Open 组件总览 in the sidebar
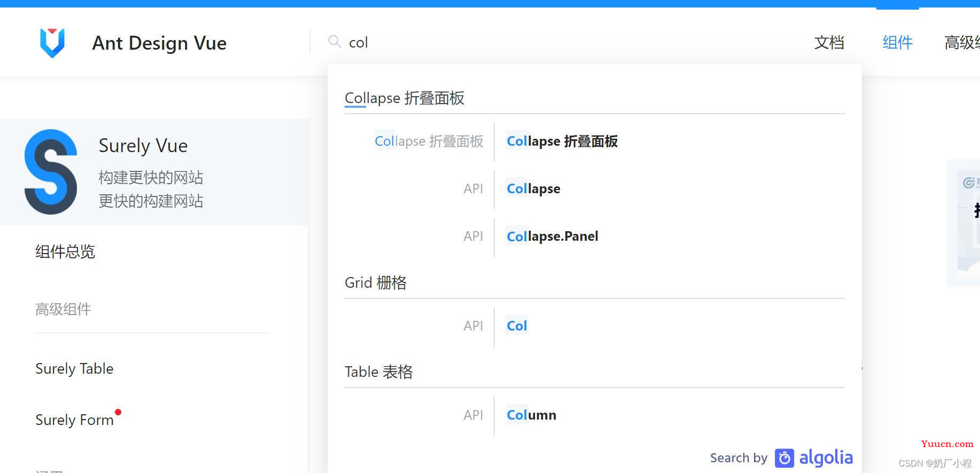980x473 pixels. point(65,251)
